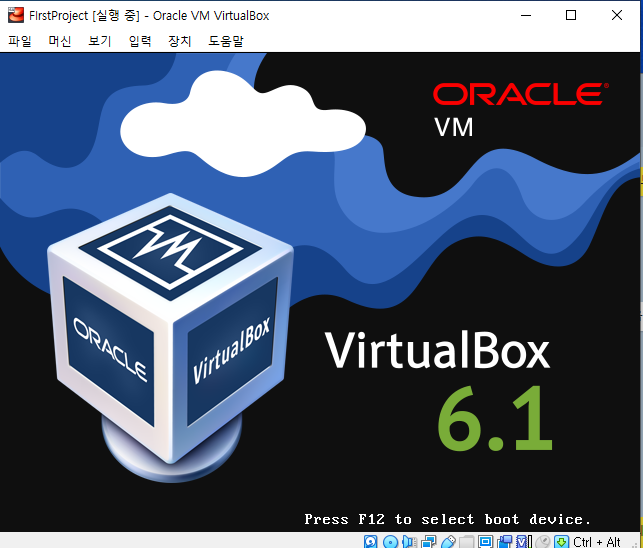The width and height of the screenshot is (643, 548).
Task: Click the shared folders status icon
Action: [467, 542]
